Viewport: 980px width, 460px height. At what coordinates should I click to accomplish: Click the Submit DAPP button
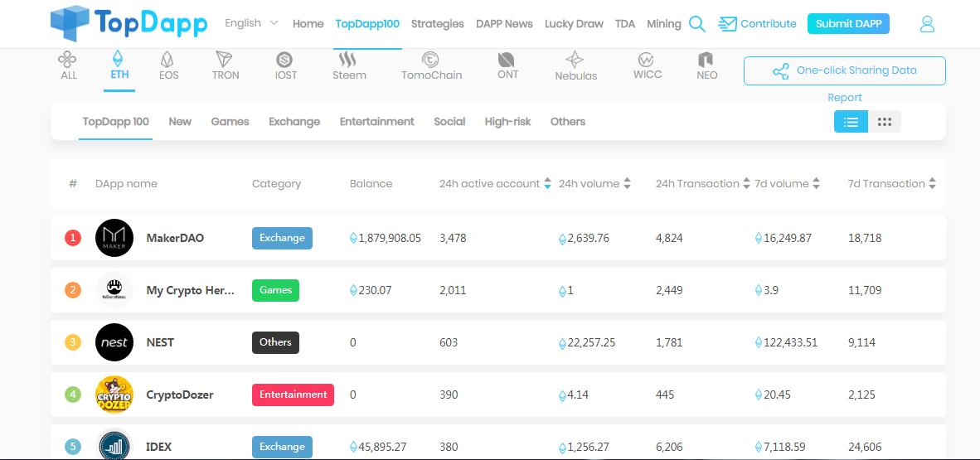point(848,24)
